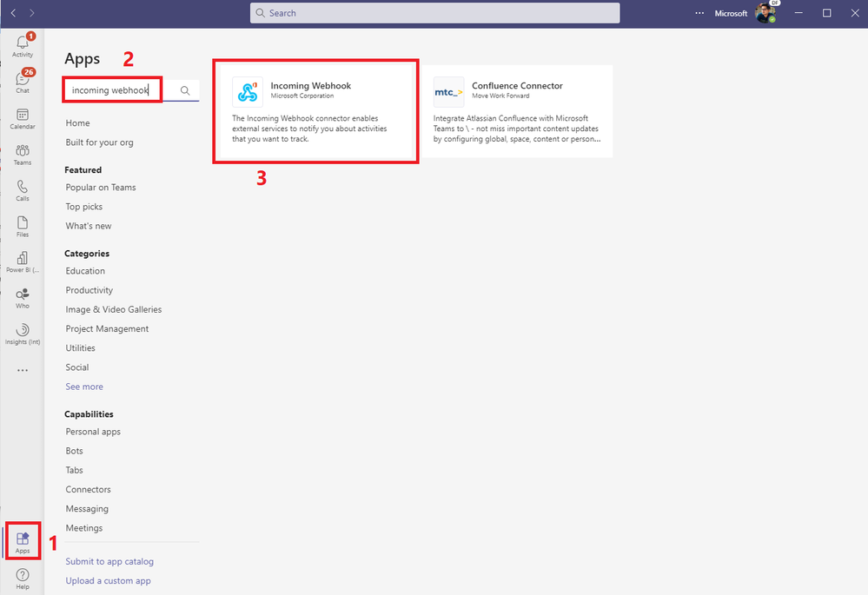The width and height of the screenshot is (868, 595).
Task: Open the Incoming Webhook app card
Action: pyautogui.click(x=315, y=111)
